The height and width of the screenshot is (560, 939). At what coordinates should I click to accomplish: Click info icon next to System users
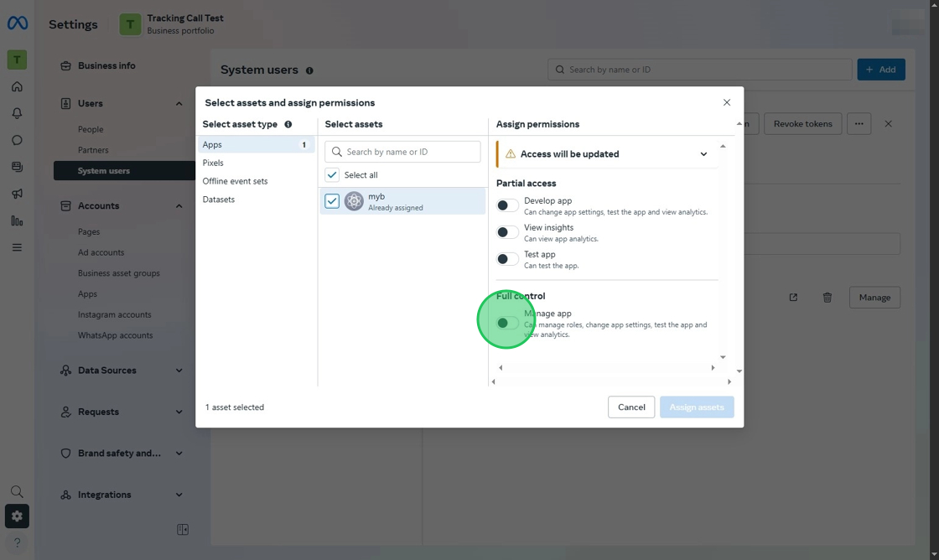[309, 70]
